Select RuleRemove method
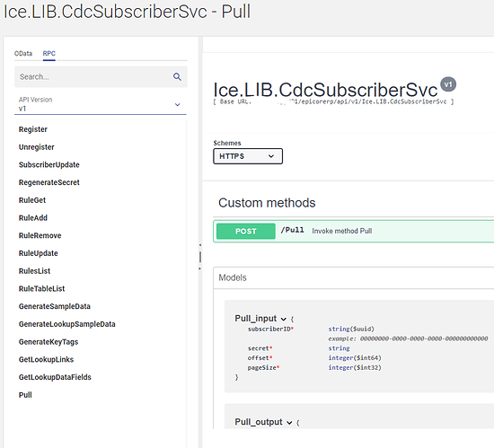 point(40,235)
